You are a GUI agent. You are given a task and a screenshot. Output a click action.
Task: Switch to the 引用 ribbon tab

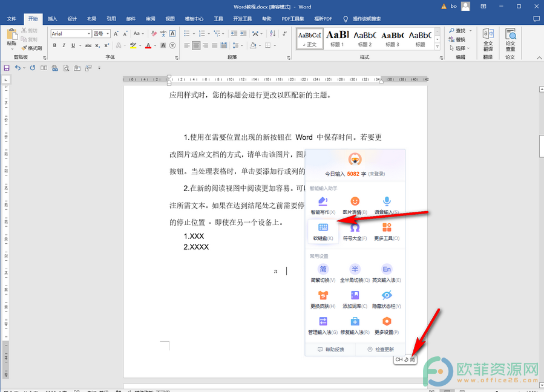point(111,19)
